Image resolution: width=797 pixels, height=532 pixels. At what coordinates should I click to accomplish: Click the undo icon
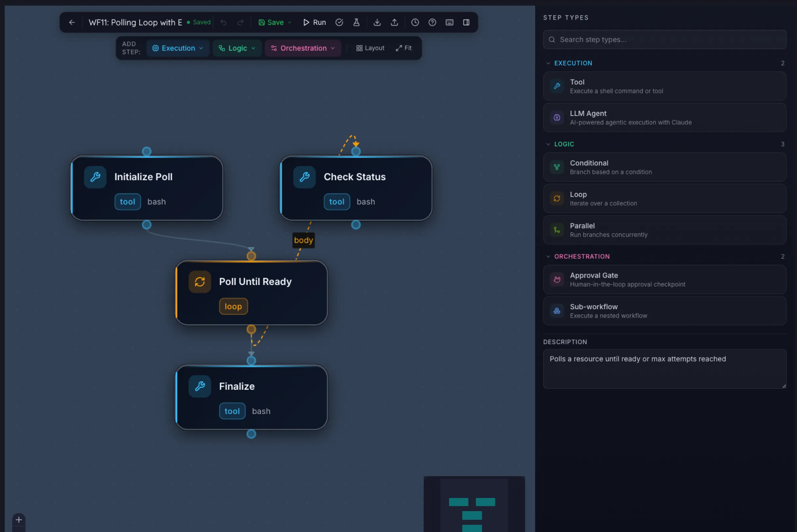pyautogui.click(x=224, y=22)
